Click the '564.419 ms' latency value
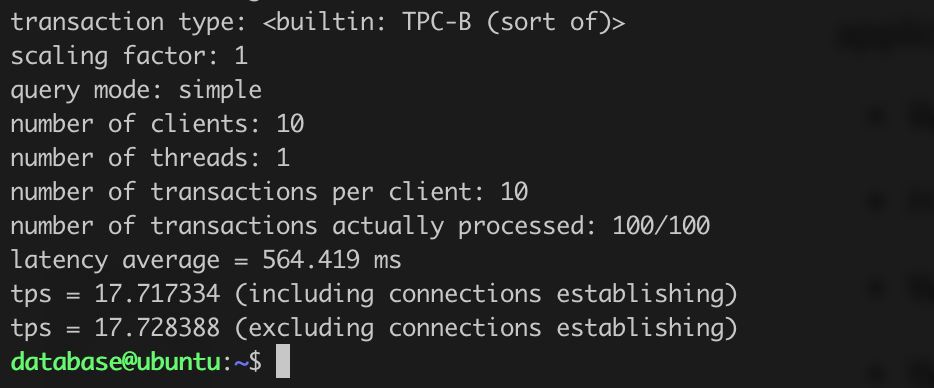Viewport: 934px width, 388px height. 332,260
